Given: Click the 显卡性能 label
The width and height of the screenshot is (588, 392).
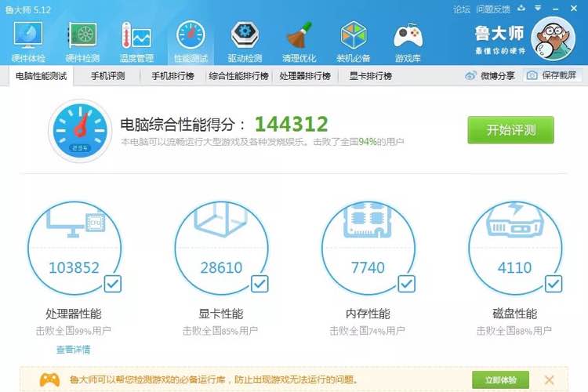Looking at the screenshot, I should click(221, 314).
